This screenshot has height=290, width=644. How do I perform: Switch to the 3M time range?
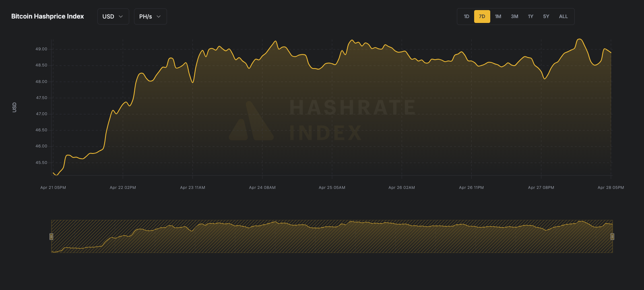click(514, 17)
